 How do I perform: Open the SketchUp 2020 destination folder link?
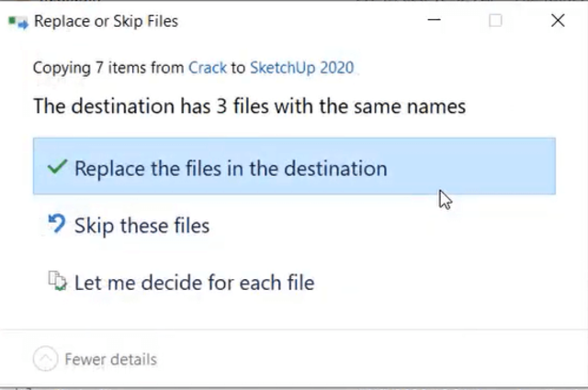click(x=301, y=67)
